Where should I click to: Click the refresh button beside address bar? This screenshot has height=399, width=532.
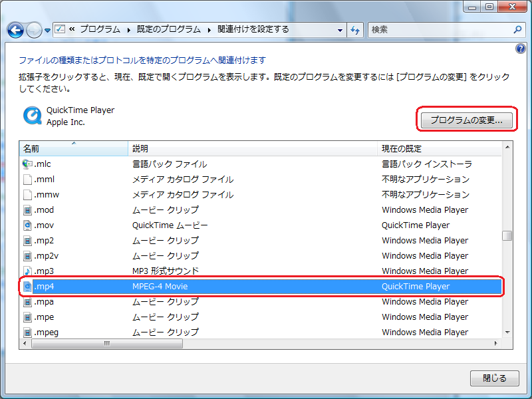click(356, 30)
